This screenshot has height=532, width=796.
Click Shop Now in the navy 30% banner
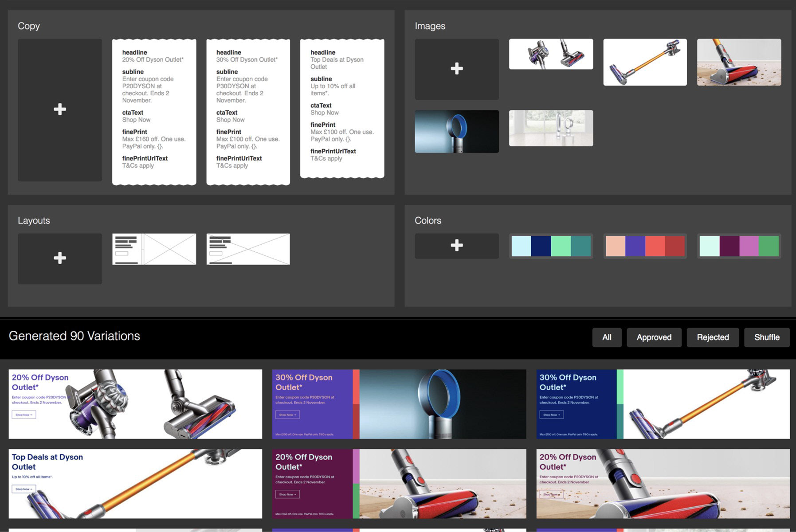pos(552,415)
